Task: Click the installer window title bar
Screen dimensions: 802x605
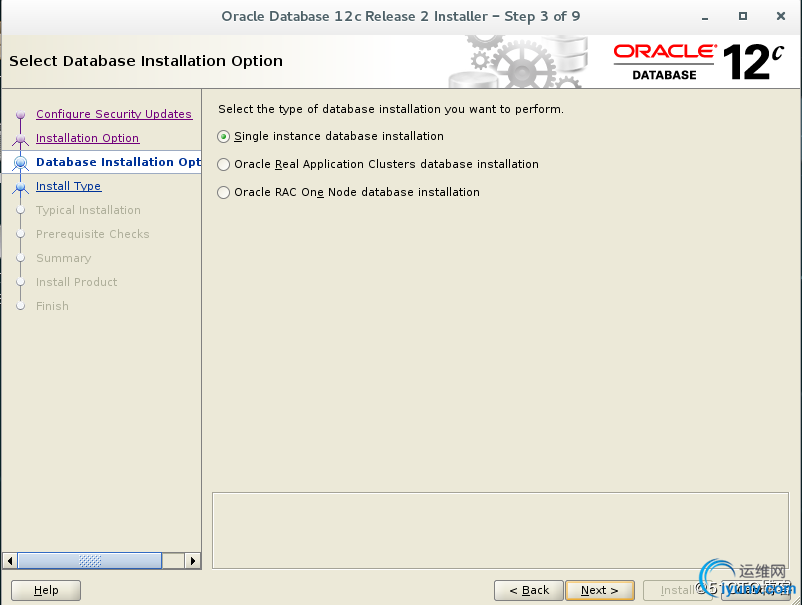Action: [x=400, y=16]
